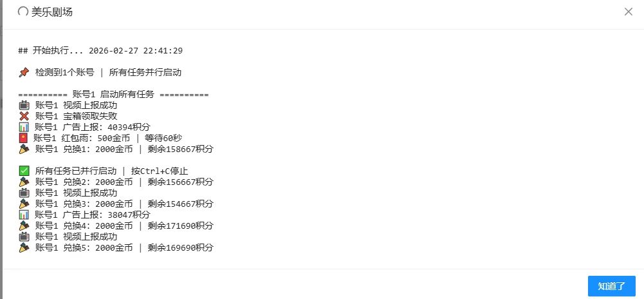The width and height of the screenshot is (644, 299).
Task: Click the party popper icon beside 兑换5
Action: (24, 247)
